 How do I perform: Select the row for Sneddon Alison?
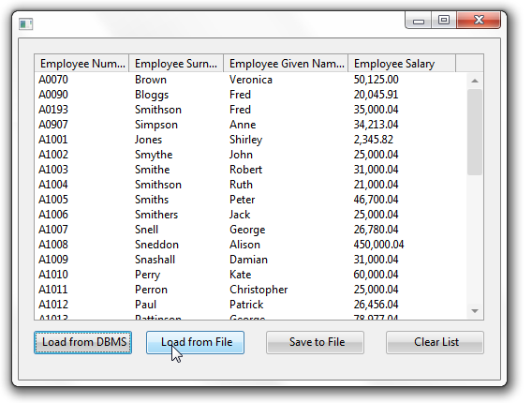tap(251, 245)
